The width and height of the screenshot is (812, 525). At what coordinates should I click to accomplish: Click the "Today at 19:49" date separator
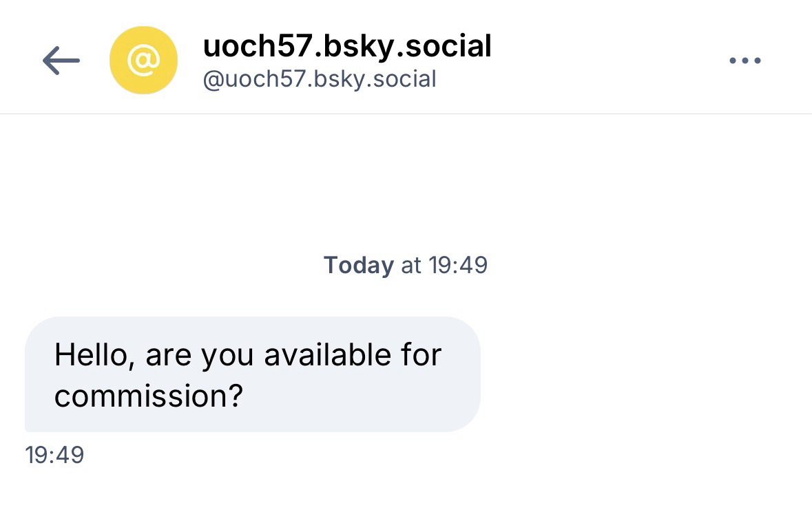406,265
